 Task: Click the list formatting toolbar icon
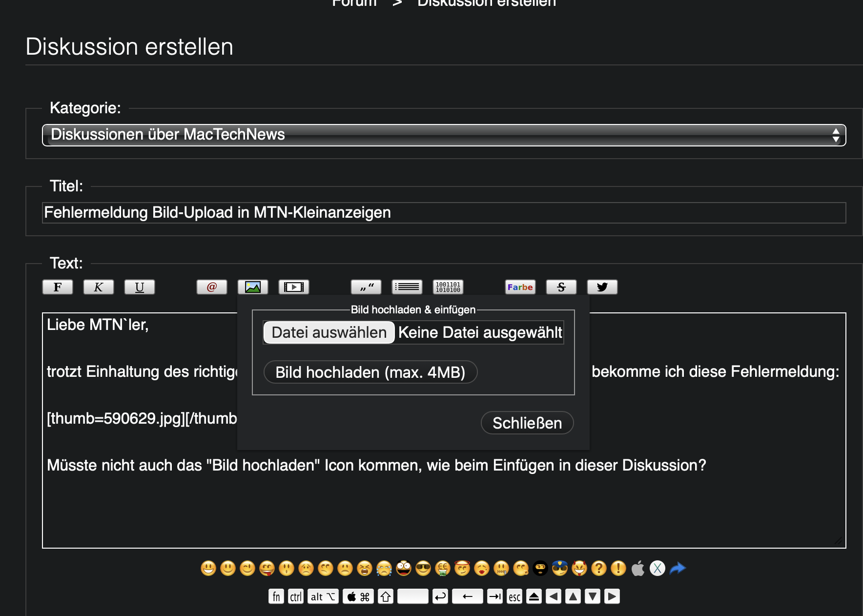(x=407, y=287)
